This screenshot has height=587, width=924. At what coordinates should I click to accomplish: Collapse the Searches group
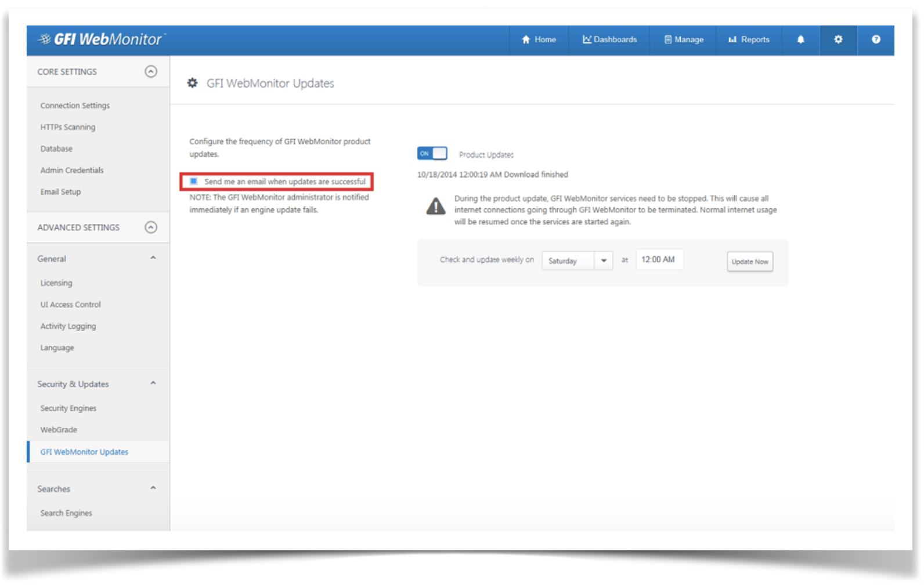(153, 488)
